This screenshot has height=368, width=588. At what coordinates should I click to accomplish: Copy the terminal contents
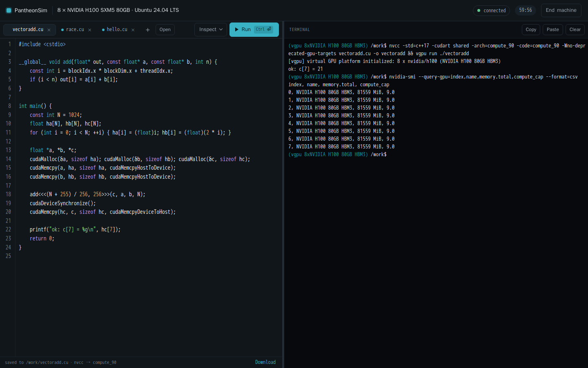click(x=531, y=29)
